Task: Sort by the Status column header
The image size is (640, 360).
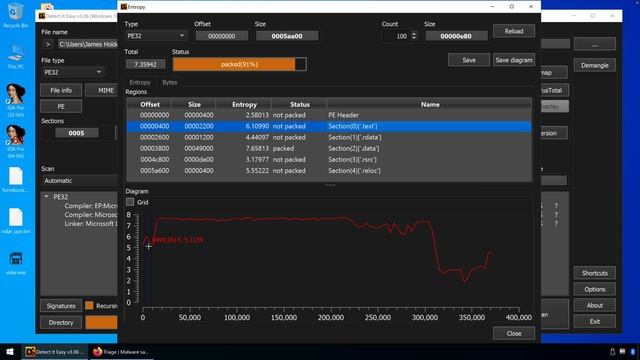Action: pyautogui.click(x=300, y=104)
